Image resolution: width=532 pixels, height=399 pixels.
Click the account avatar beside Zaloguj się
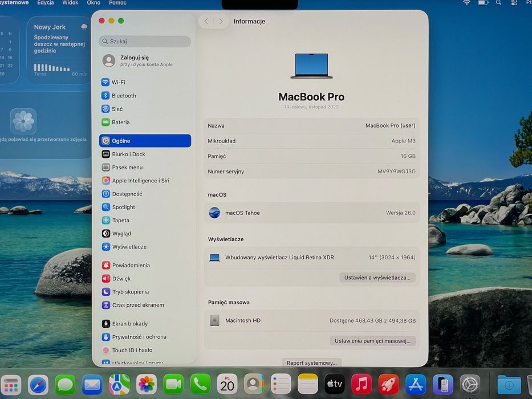click(108, 60)
